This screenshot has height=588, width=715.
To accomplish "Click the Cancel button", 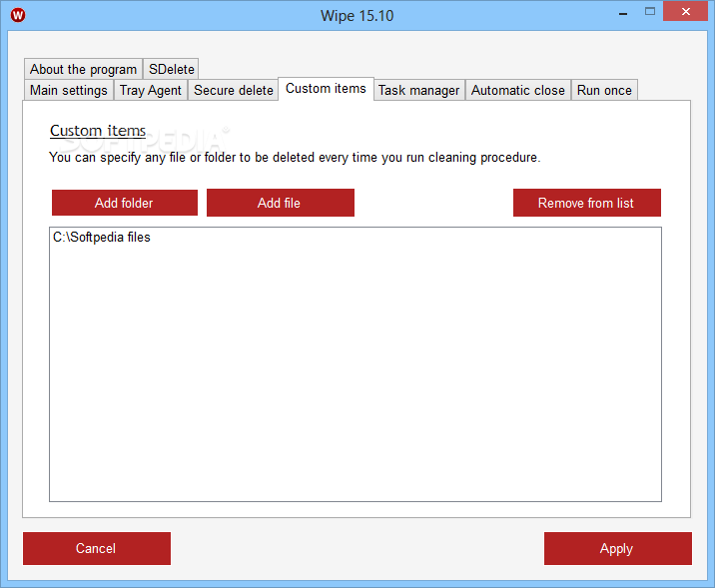I will pos(97,548).
